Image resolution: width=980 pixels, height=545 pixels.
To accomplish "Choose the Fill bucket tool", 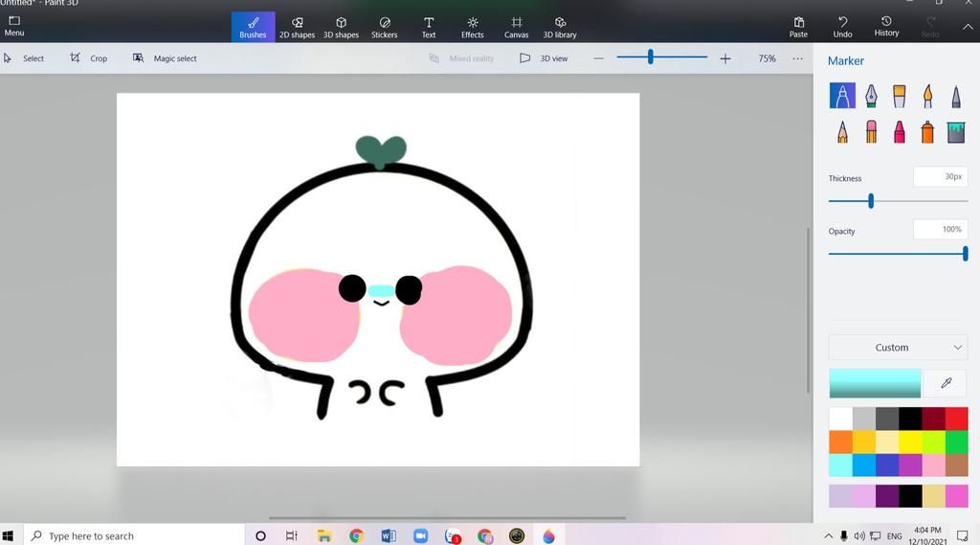I will (x=956, y=132).
